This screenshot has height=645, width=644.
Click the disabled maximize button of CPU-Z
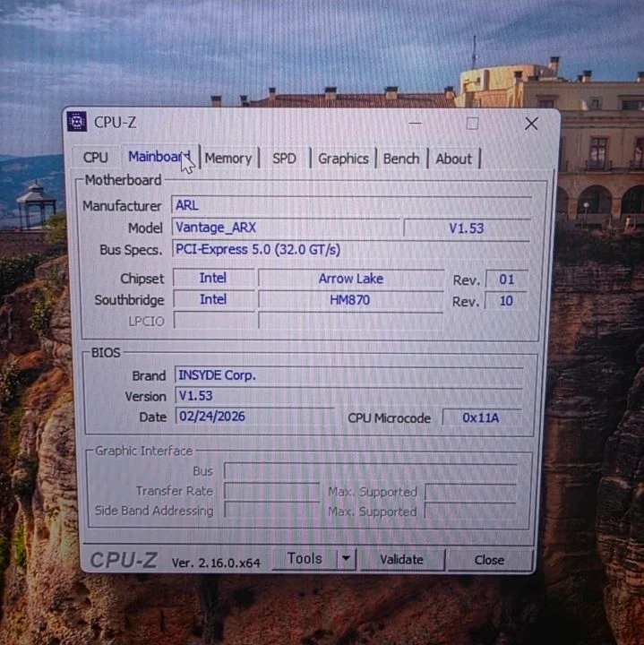472,124
